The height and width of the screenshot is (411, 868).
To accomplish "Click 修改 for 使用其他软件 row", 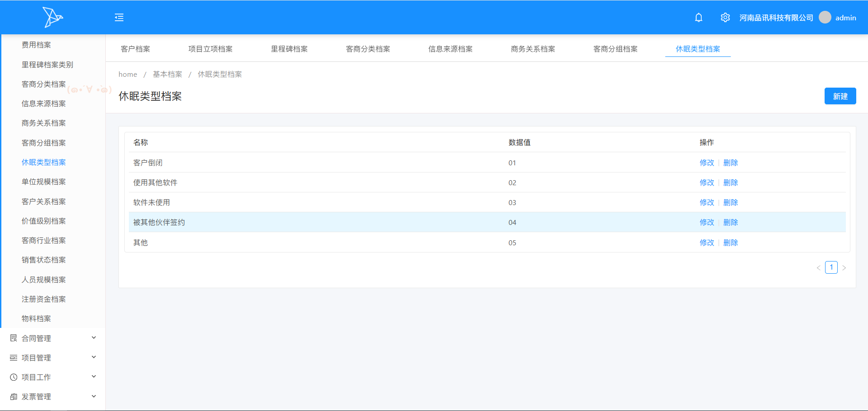I will (x=707, y=182).
